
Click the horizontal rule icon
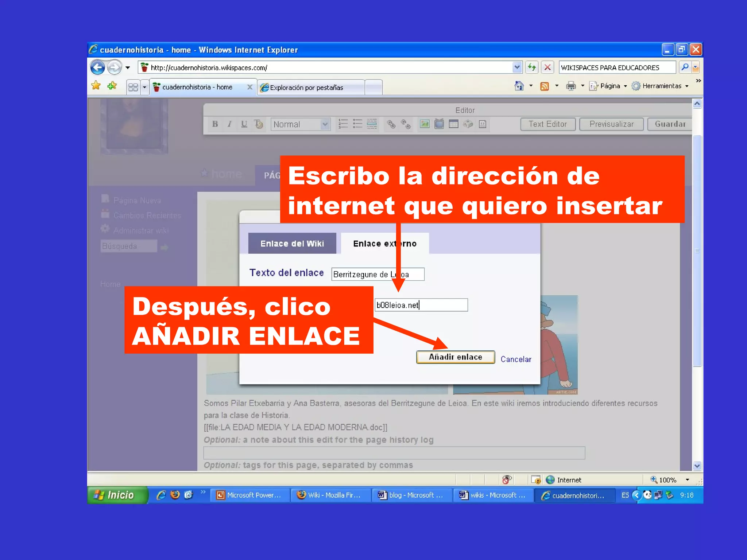[372, 124]
